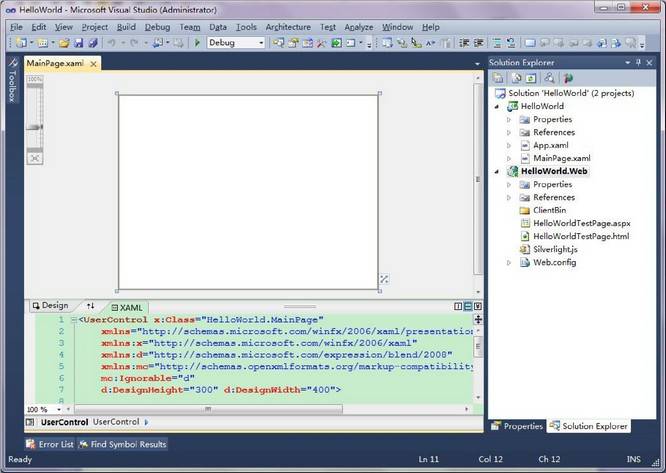The width and height of the screenshot is (666, 473).
Task: Click the editor splitter icon above scrollbar
Action: click(478, 319)
